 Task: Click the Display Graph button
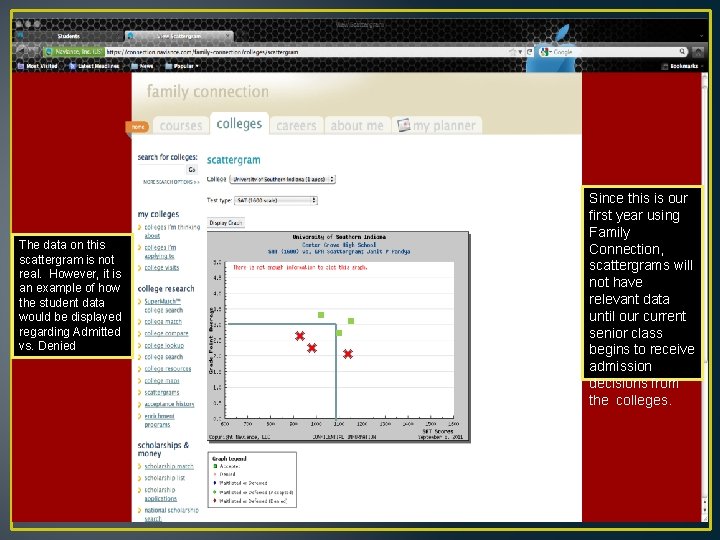coord(225,223)
